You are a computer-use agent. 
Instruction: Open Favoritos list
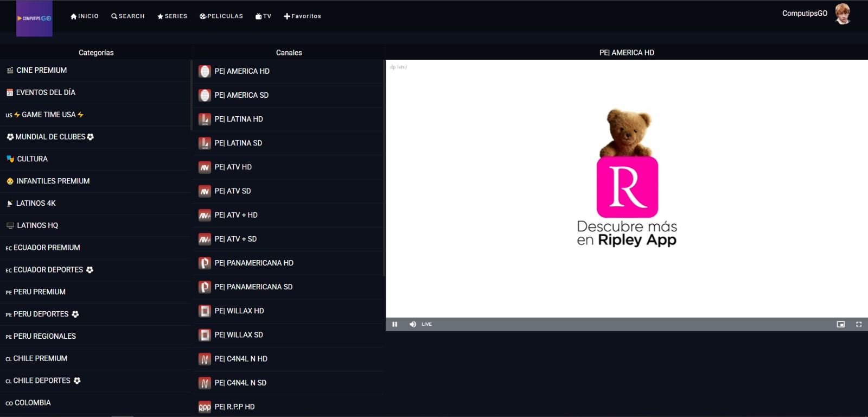(302, 16)
